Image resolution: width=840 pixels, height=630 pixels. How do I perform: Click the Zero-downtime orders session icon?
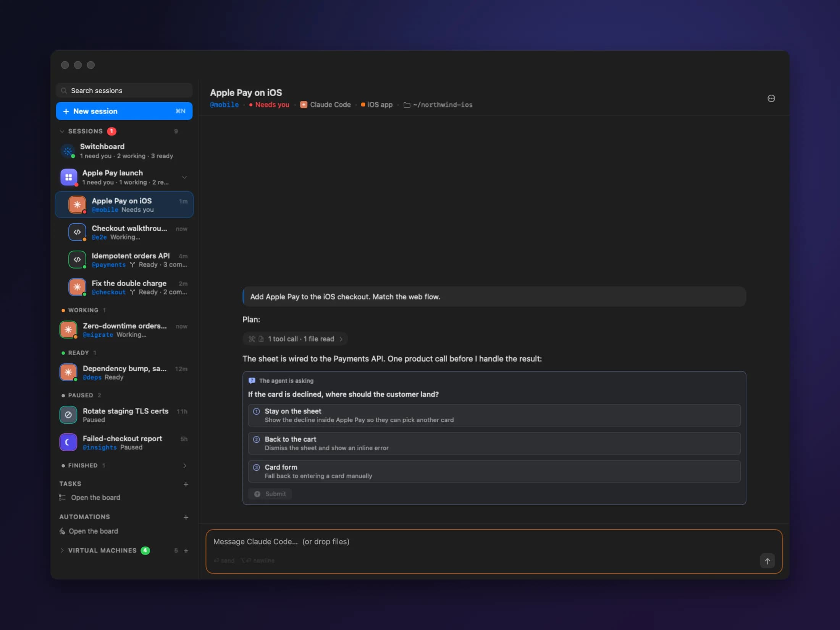click(68, 330)
